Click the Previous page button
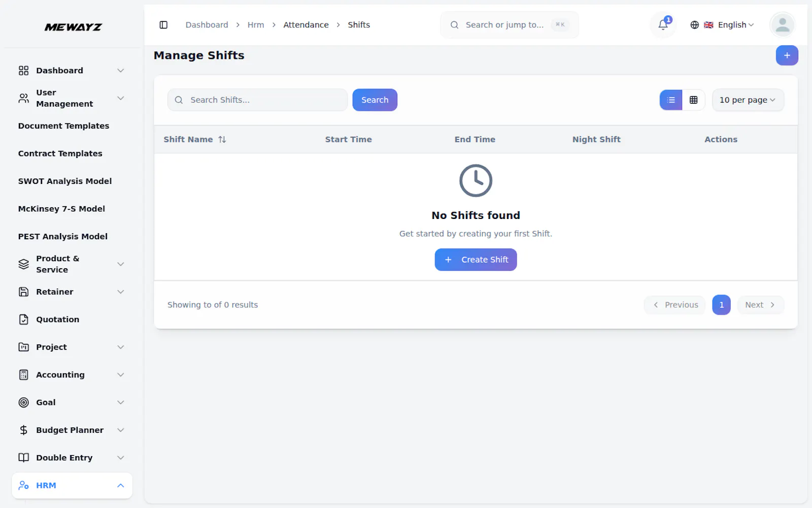Image resolution: width=812 pixels, height=508 pixels. tap(674, 305)
